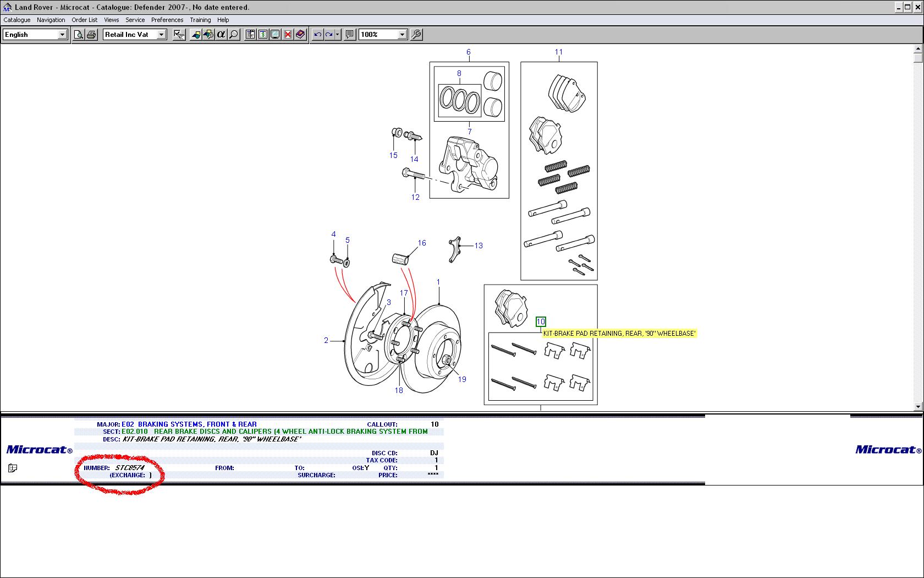
Task: Open the Catalogue menu
Action: 17,20
